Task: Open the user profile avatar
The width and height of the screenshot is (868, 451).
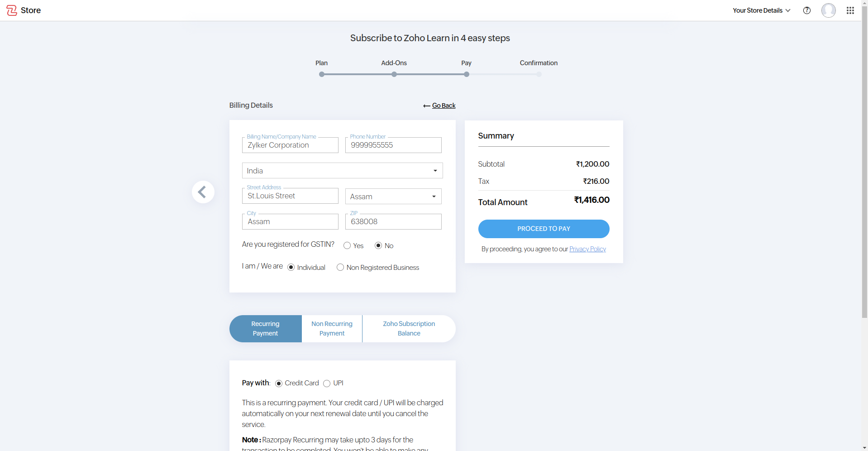Action: [x=829, y=10]
